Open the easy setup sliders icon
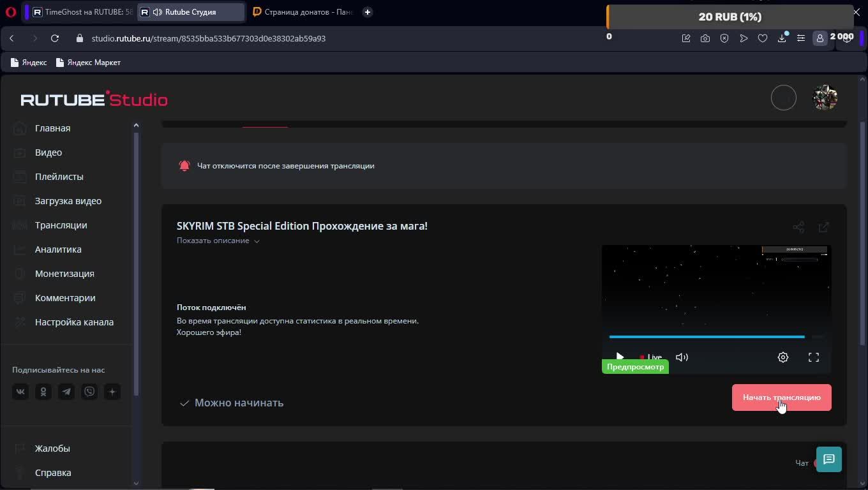 click(x=801, y=38)
